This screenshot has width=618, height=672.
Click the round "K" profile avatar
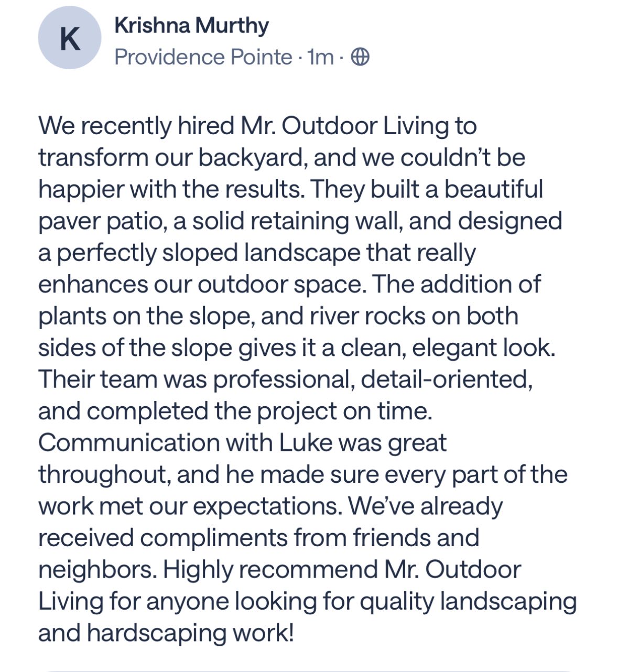(x=70, y=38)
